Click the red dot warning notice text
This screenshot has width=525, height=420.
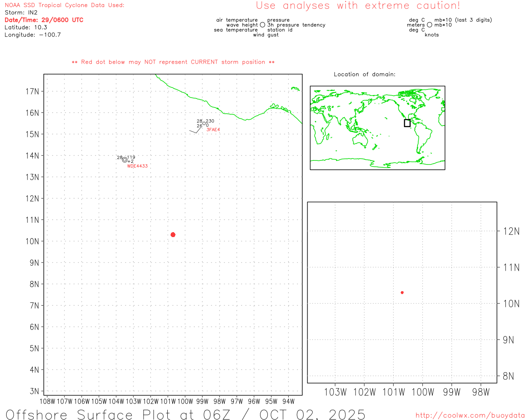(x=173, y=62)
